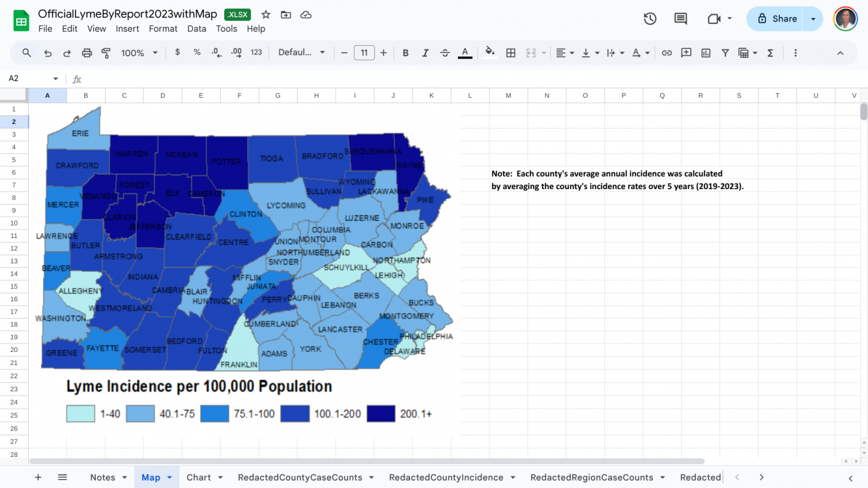Image resolution: width=868 pixels, height=488 pixels.
Task: Open the Edit menu
Action: [x=70, y=29]
